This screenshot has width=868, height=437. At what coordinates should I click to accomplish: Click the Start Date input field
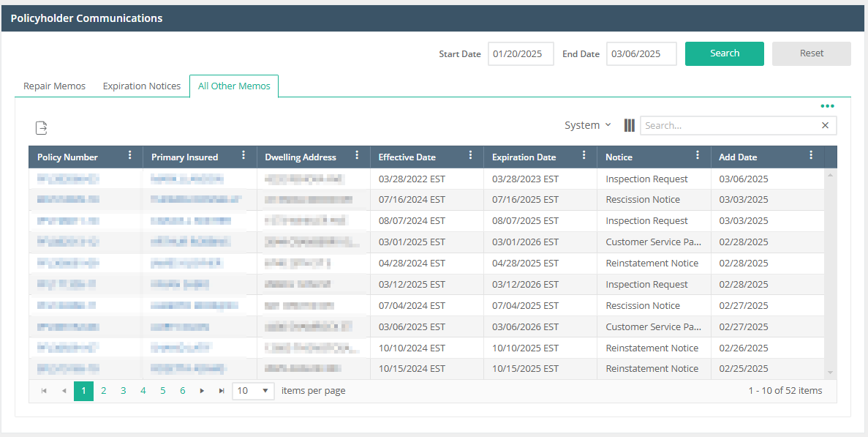pyautogui.click(x=520, y=54)
